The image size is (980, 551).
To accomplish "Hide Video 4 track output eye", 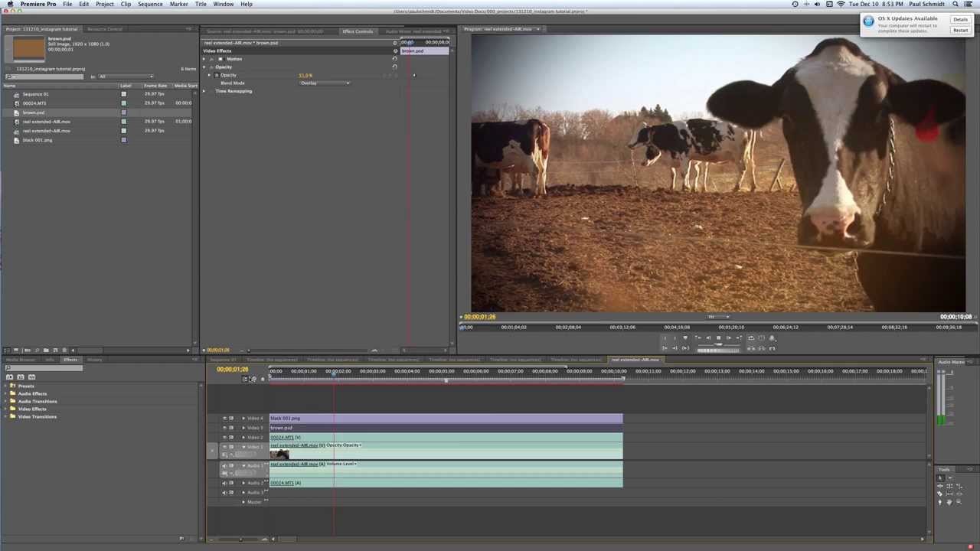I will 224,418.
